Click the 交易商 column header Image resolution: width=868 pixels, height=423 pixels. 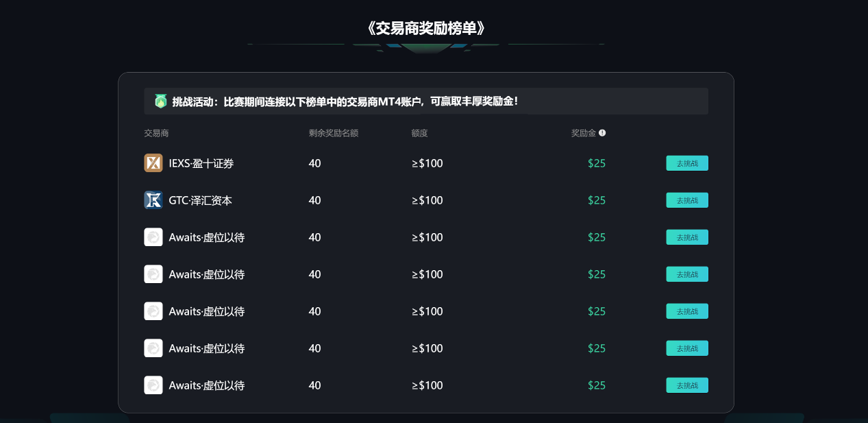click(x=156, y=133)
